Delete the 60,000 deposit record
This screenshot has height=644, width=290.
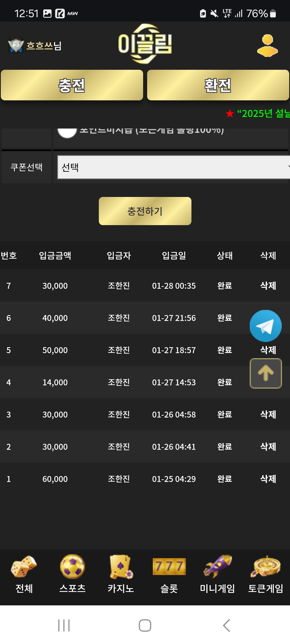click(x=268, y=479)
